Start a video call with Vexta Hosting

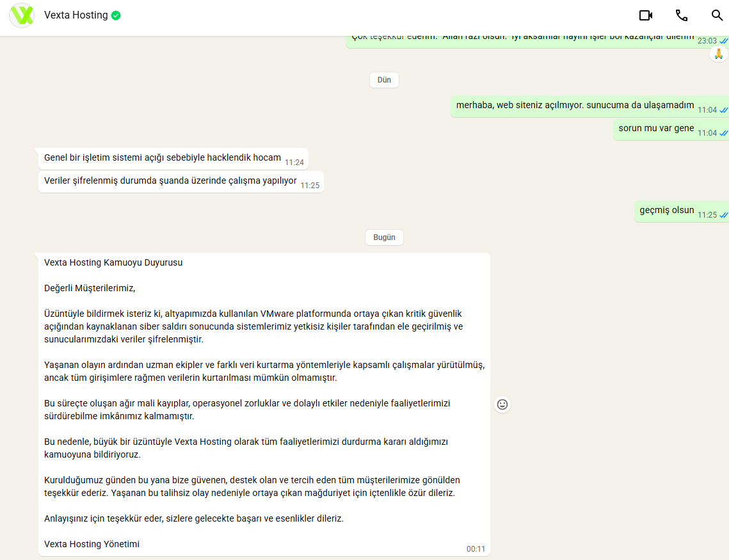(x=645, y=15)
